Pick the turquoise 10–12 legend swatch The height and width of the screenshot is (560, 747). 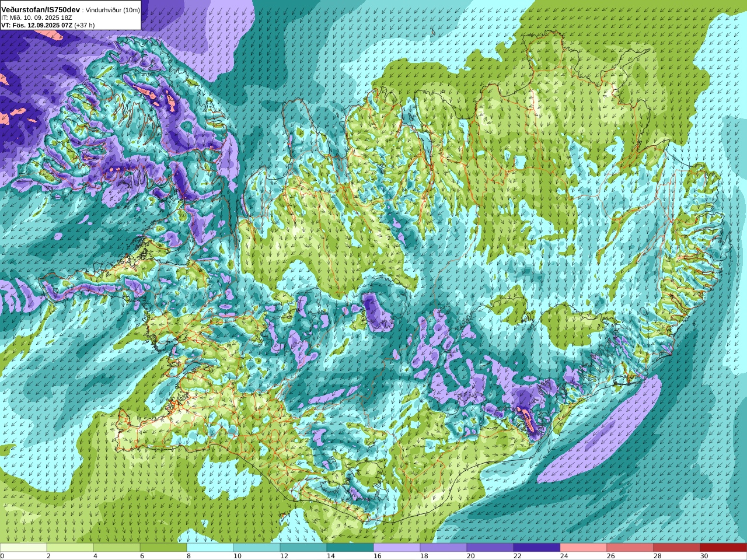[257, 548]
